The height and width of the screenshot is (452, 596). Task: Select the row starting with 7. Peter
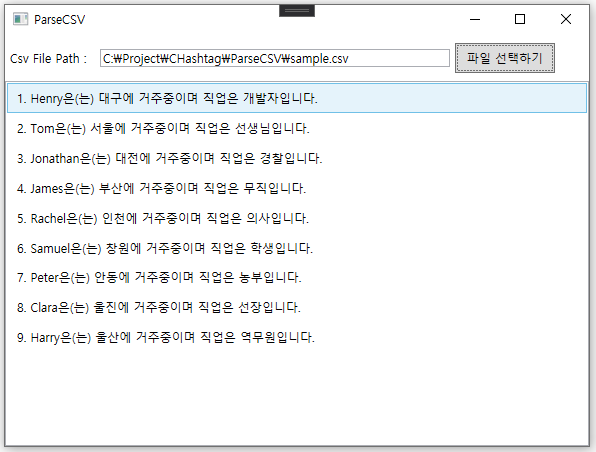pyautogui.click(x=297, y=278)
